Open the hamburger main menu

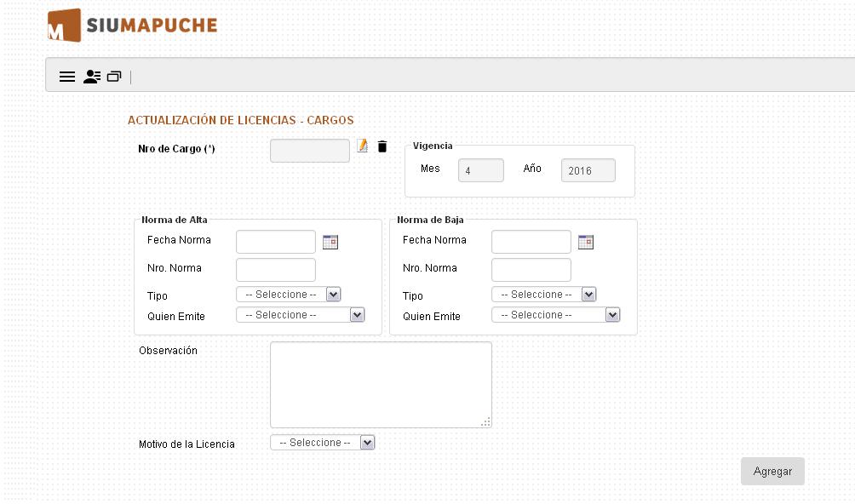click(67, 77)
